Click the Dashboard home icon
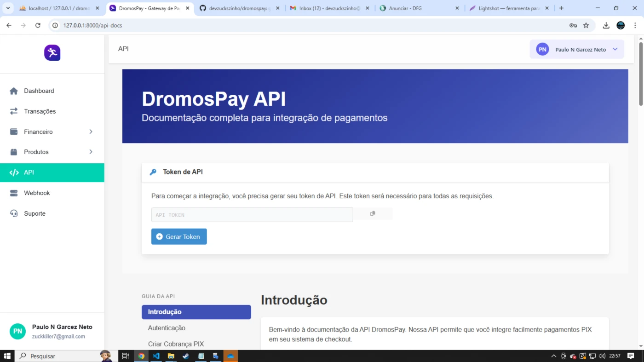Image resolution: width=644 pixels, height=362 pixels. pos(14,91)
